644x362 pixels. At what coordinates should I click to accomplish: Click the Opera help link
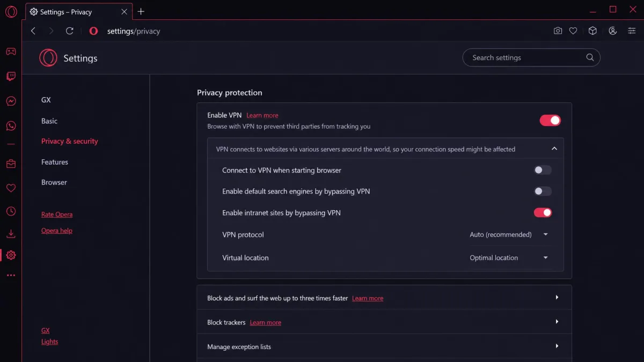(57, 231)
